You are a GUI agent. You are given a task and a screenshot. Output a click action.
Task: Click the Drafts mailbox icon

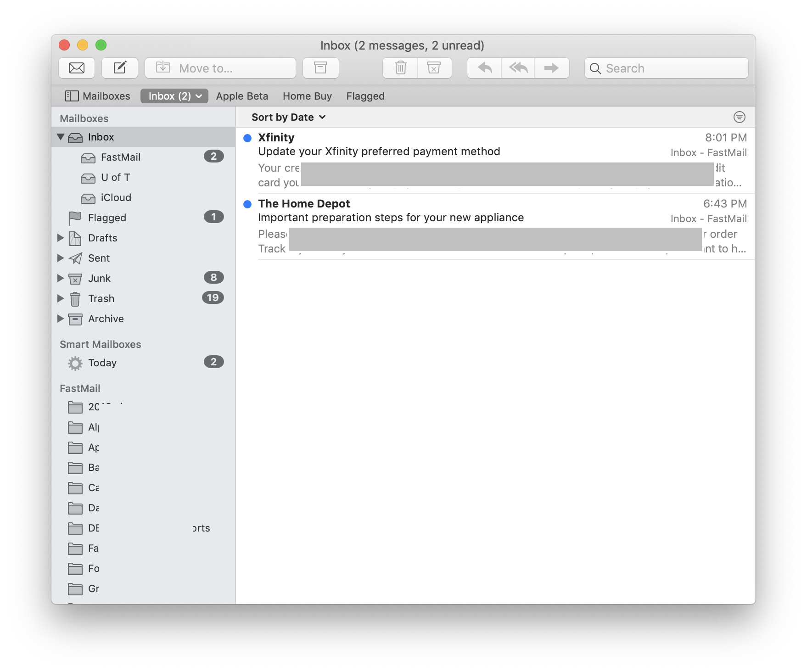tap(75, 238)
